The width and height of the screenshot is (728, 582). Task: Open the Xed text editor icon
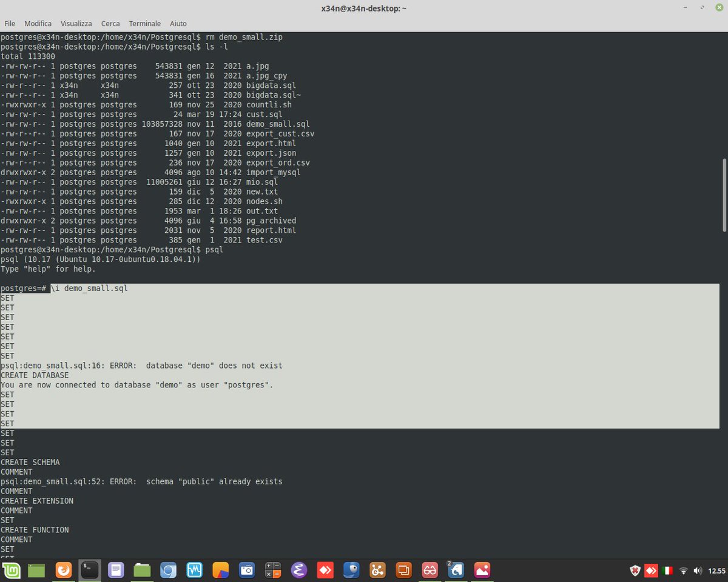coord(116,570)
